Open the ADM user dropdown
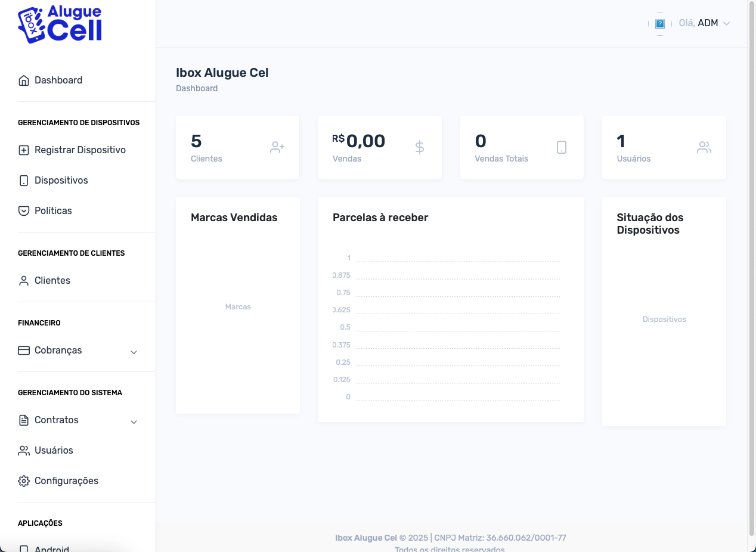756x552 pixels. pos(713,23)
